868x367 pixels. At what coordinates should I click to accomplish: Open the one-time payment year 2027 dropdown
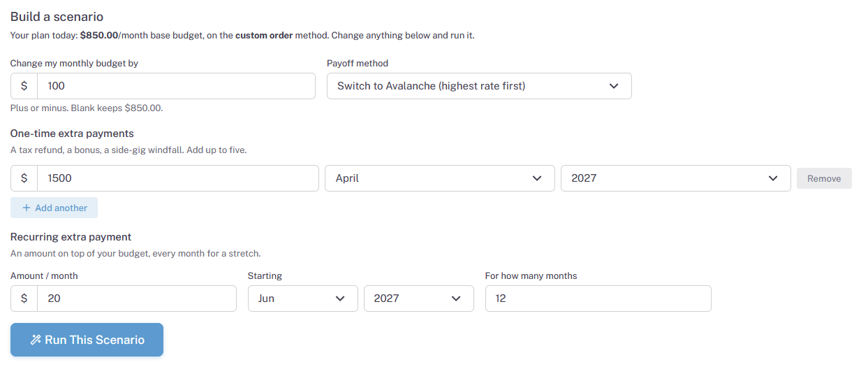[x=675, y=178]
